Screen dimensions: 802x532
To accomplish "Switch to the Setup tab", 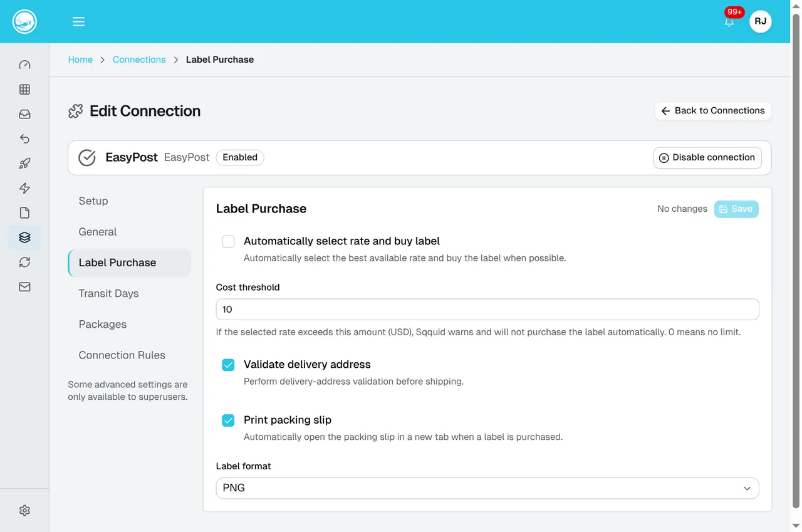I will [129, 201].
